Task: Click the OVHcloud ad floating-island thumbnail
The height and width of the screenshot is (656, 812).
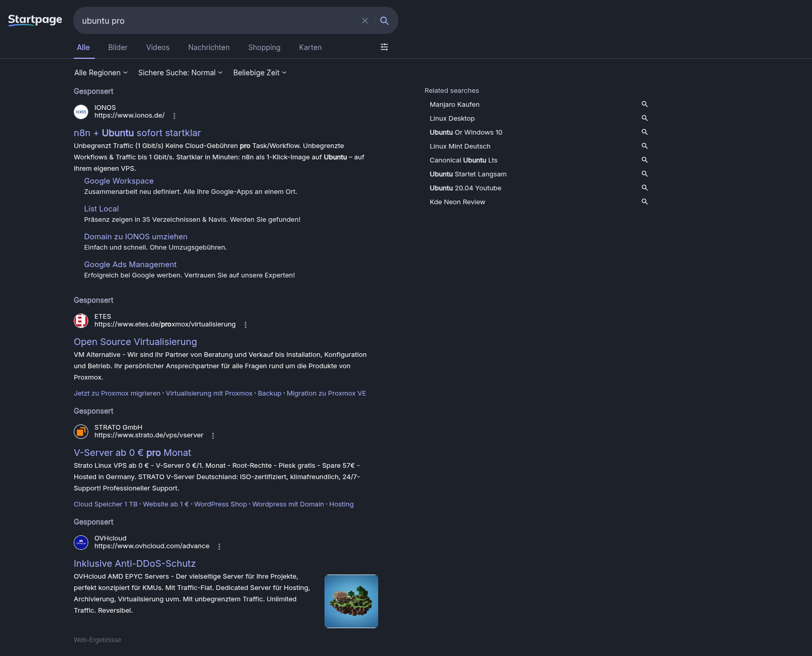Action: tap(351, 601)
